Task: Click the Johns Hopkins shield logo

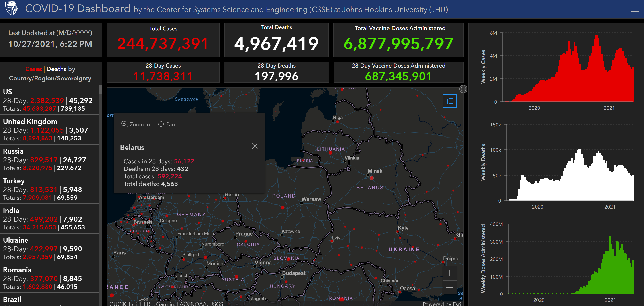Action: click(12, 8)
